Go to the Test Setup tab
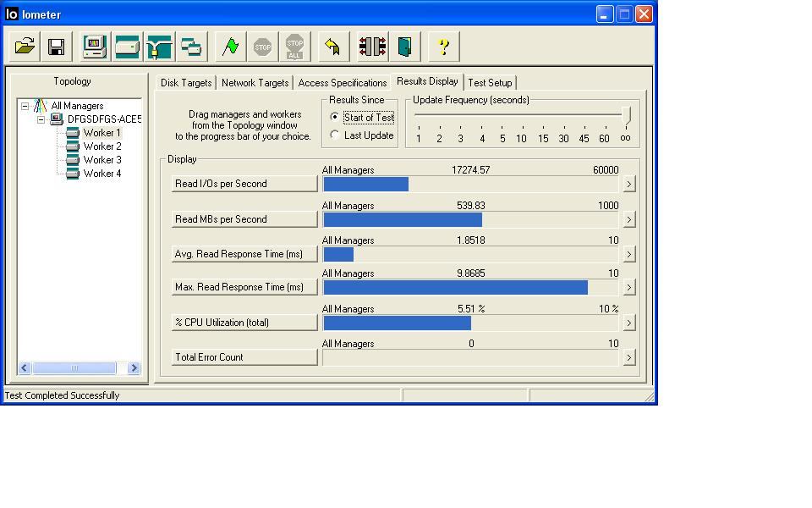812x508 pixels. coord(490,83)
